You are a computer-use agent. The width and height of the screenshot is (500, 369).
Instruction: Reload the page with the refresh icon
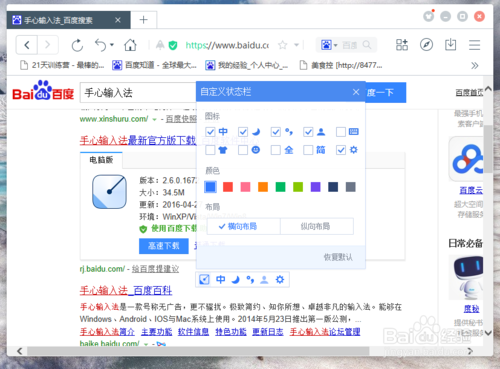click(x=77, y=45)
